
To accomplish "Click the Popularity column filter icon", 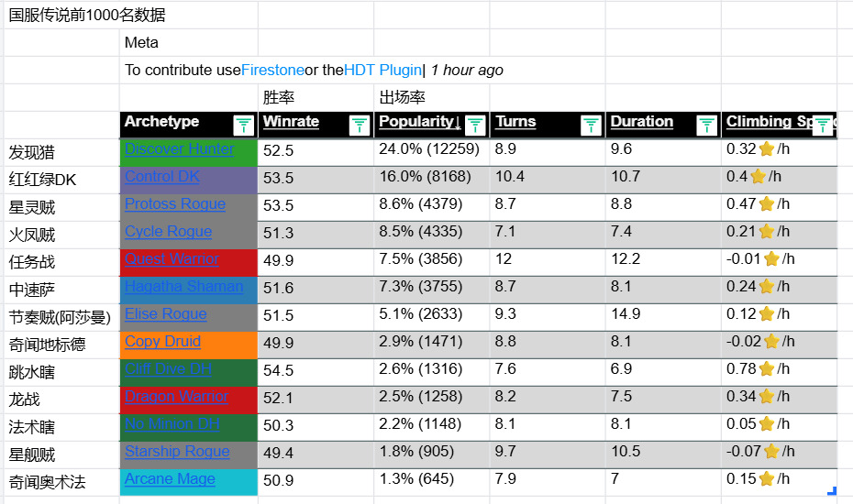I will tap(475, 126).
